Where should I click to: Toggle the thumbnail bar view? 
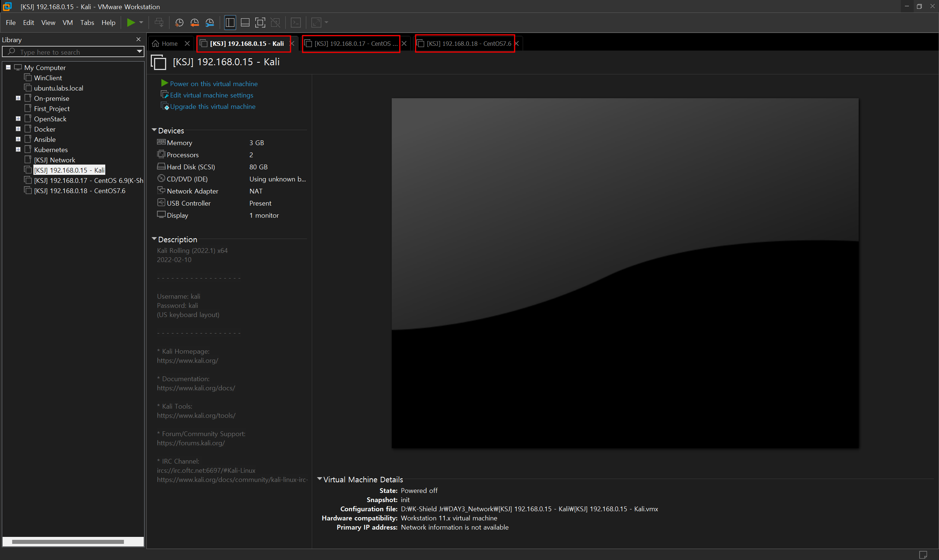[245, 23]
